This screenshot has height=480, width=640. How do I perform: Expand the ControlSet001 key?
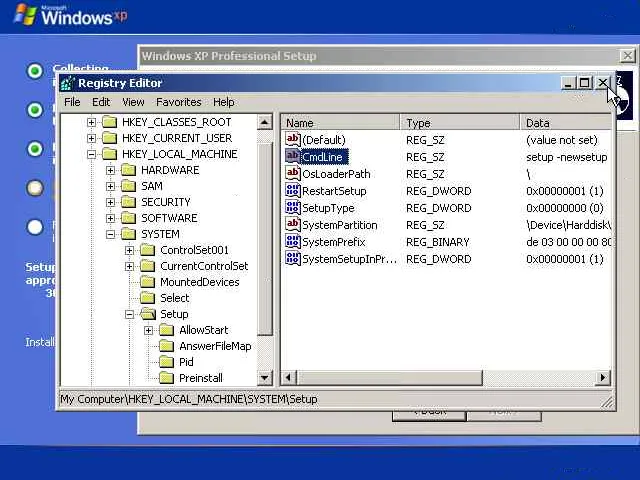(129, 250)
